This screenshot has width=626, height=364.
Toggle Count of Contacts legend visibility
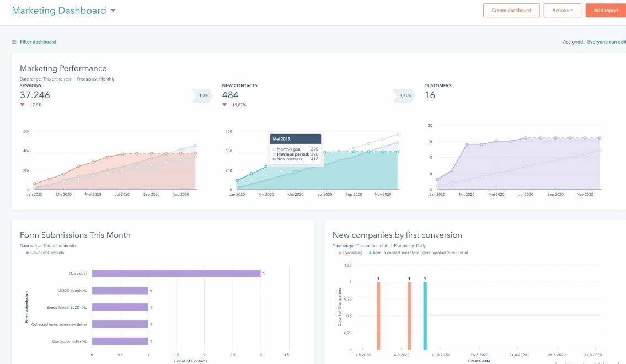45,253
